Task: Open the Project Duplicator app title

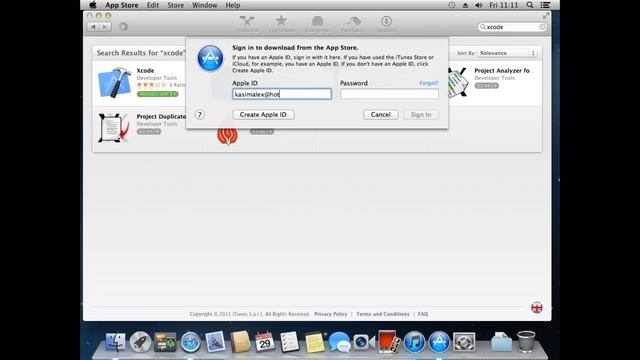Action: coord(161,116)
